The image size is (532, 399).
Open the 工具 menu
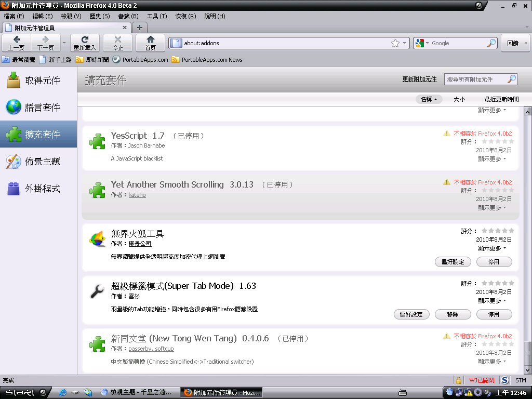[157, 16]
